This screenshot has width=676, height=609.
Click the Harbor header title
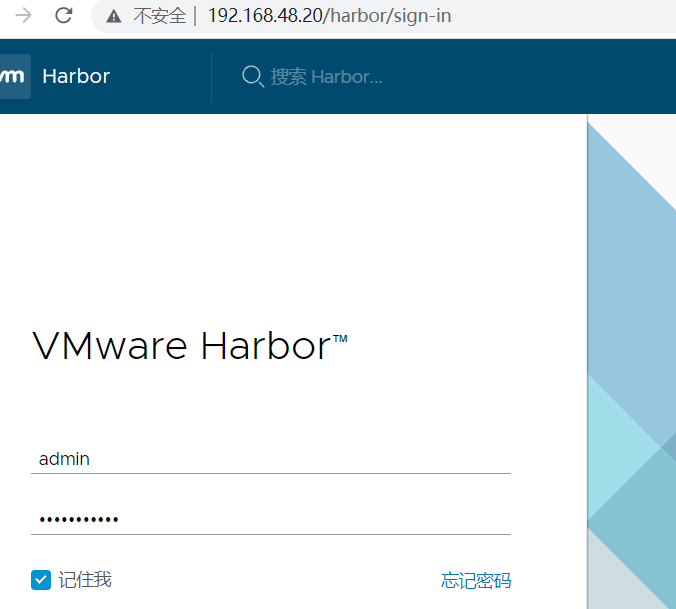pyautogui.click(x=76, y=76)
